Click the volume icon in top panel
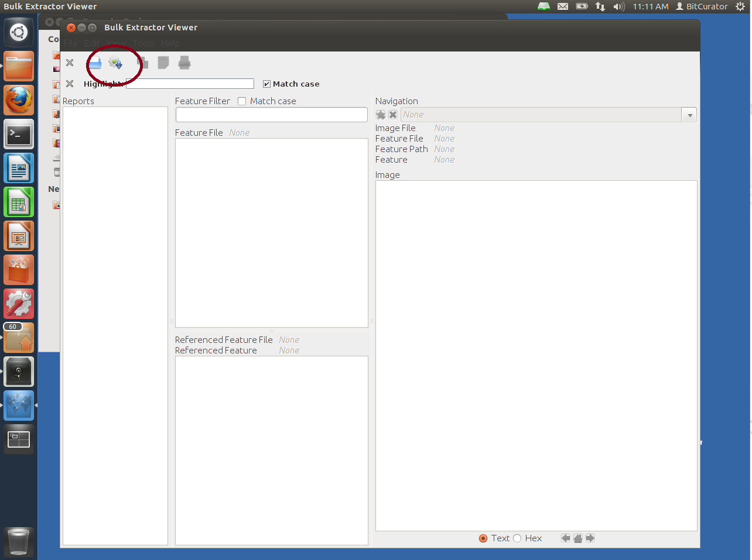Screen dimensions: 752x560 [619, 6]
